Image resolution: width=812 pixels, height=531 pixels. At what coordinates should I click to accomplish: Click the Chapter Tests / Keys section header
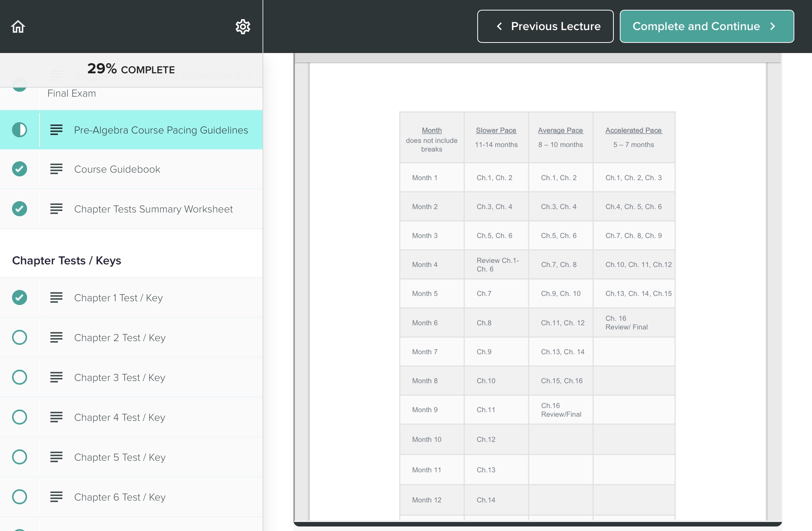tap(67, 261)
